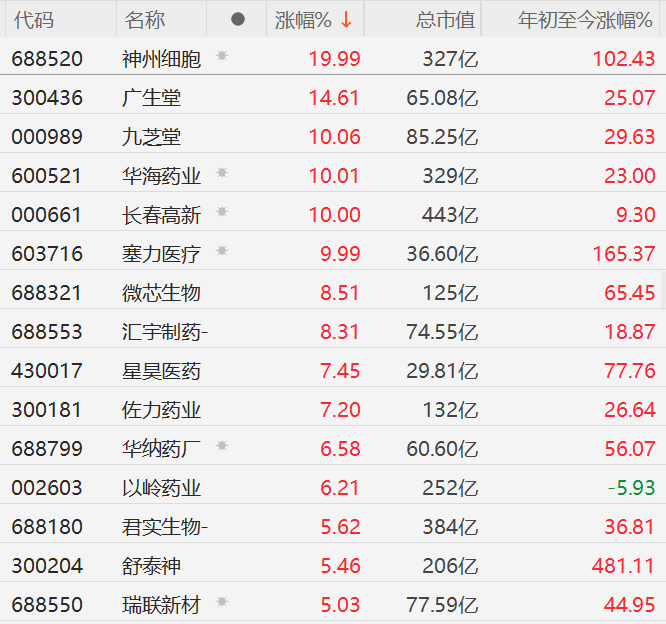This screenshot has width=666, height=624.
Task: Click star marker next to 神州细胞
Action: pos(222,56)
